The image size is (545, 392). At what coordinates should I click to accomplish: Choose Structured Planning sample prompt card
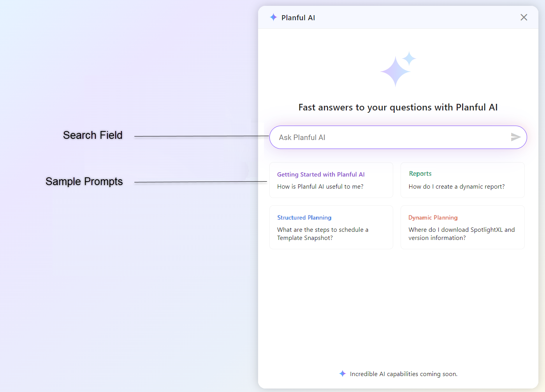[331, 227]
